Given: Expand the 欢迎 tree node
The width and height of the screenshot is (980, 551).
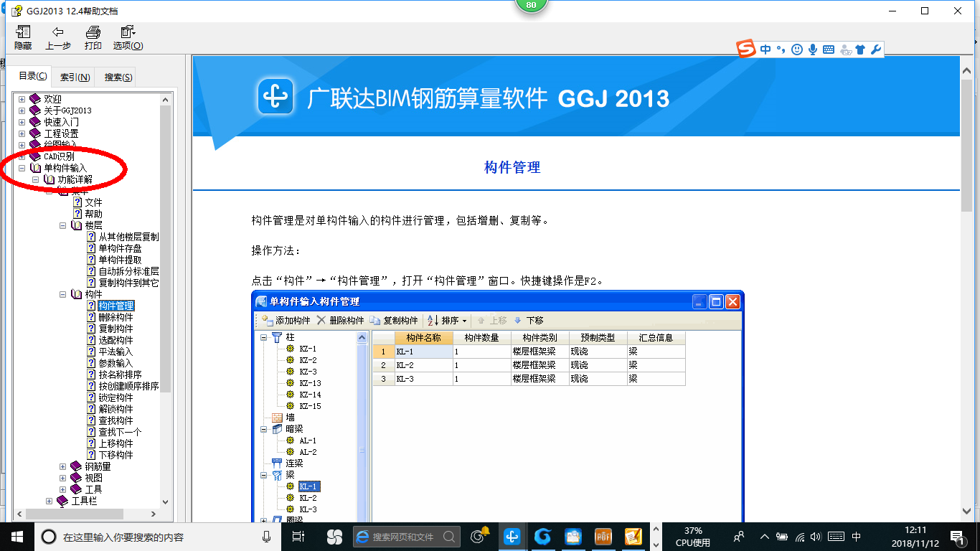Looking at the screenshot, I should pyautogui.click(x=22, y=99).
